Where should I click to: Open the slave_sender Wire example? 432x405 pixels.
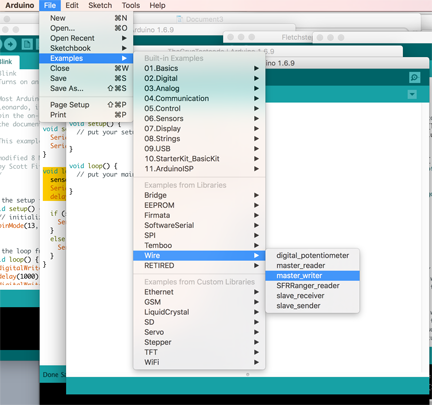click(x=312, y=305)
